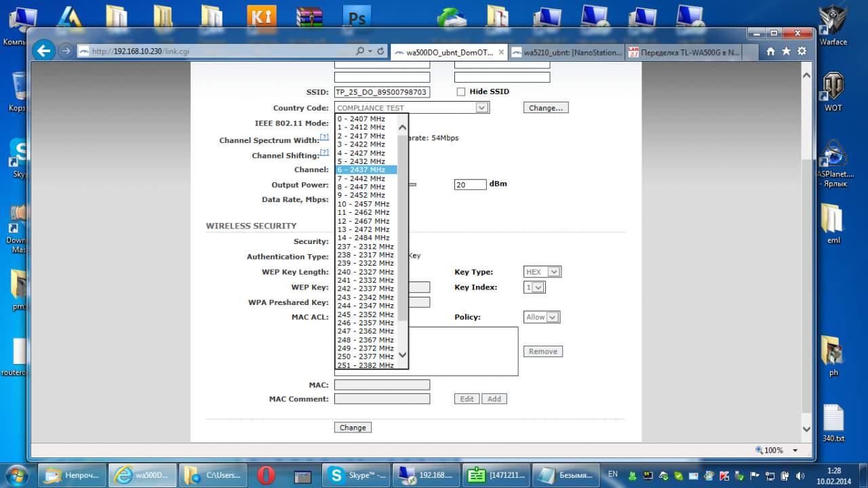Viewport: 868px width, 488px height.
Task: Click the Windows Start button
Action: pyautogui.click(x=16, y=474)
